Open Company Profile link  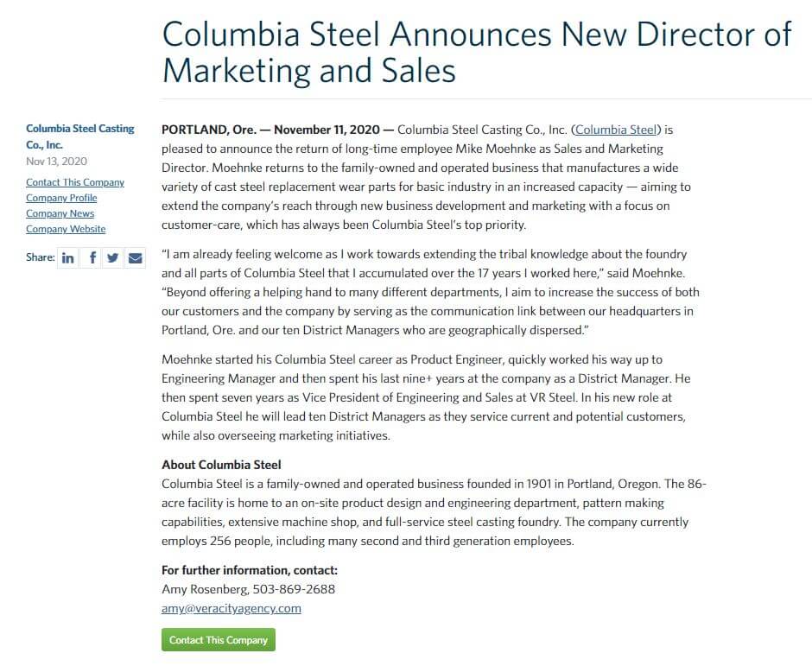click(61, 198)
